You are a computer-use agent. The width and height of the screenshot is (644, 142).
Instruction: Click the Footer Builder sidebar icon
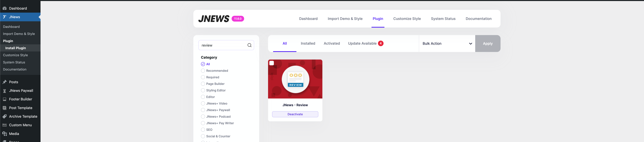pyautogui.click(x=5, y=99)
